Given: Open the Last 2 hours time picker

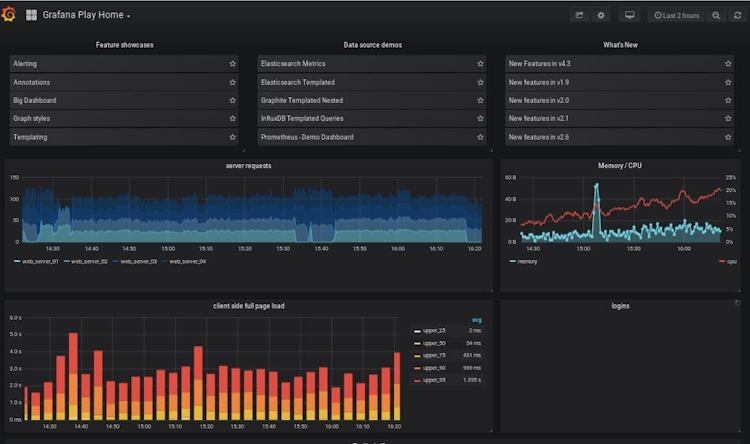Looking at the screenshot, I should (x=676, y=15).
